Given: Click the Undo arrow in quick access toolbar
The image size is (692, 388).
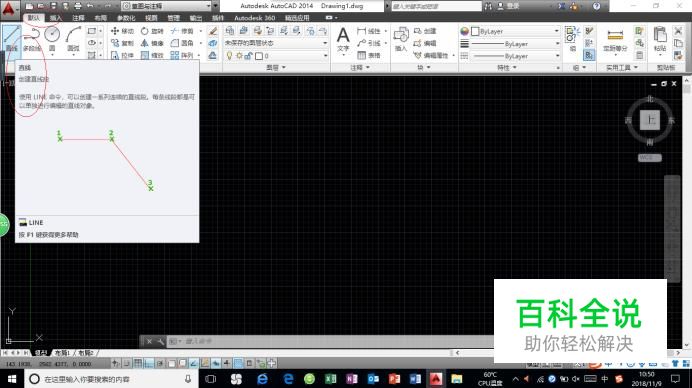Looking at the screenshot, I should [x=90, y=6].
